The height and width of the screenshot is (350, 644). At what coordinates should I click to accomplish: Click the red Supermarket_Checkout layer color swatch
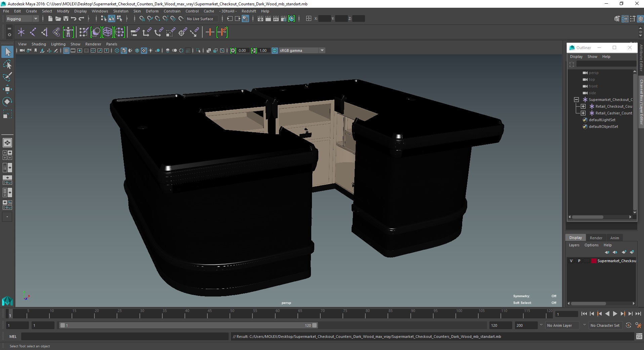[594, 261]
